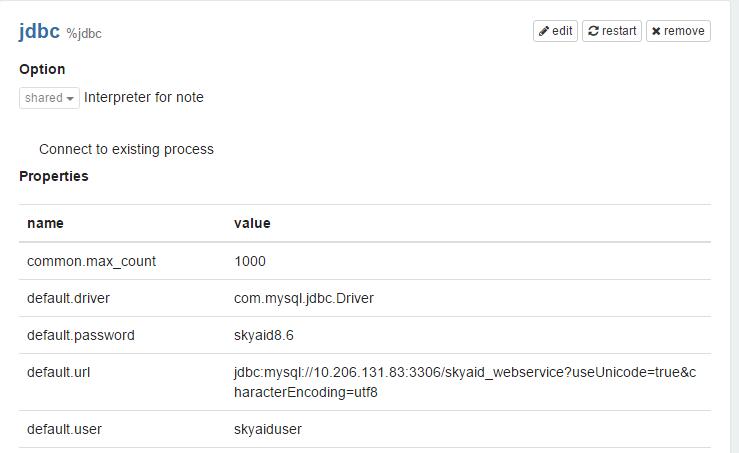Image resolution: width=739 pixels, height=453 pixels.
Task: Click the 1000 max count value
Action: [250, 261]
